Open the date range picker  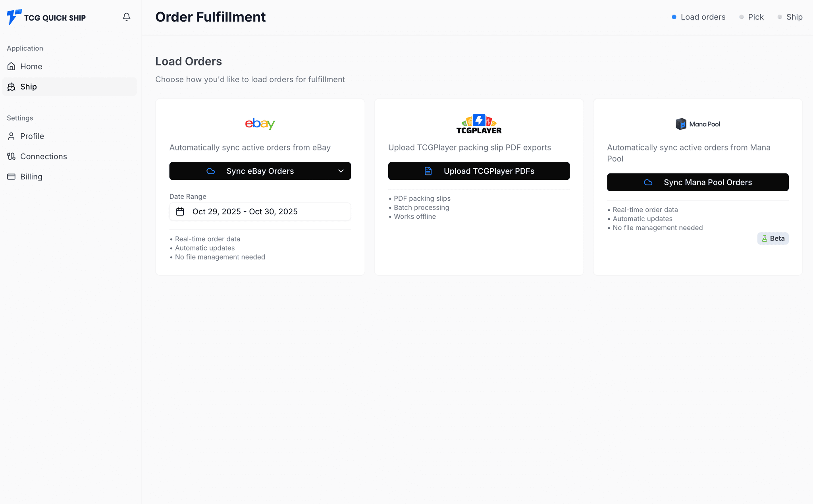[260, 211]
